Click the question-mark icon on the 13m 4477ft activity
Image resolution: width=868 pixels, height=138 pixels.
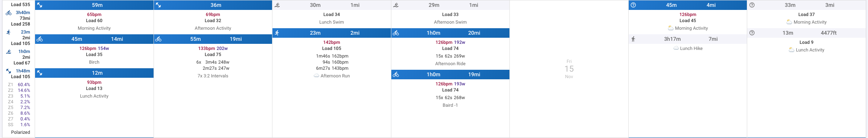[x=752, y=33]
